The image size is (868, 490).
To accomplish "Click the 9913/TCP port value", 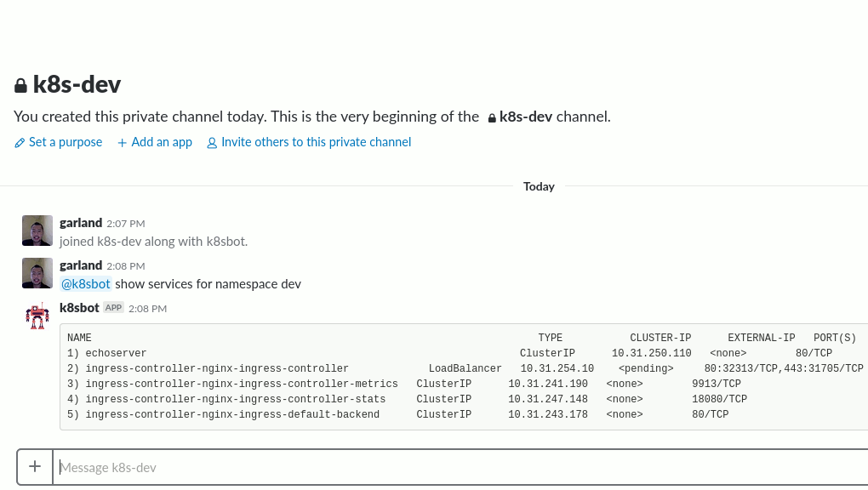I will click(x=717, y=384).
